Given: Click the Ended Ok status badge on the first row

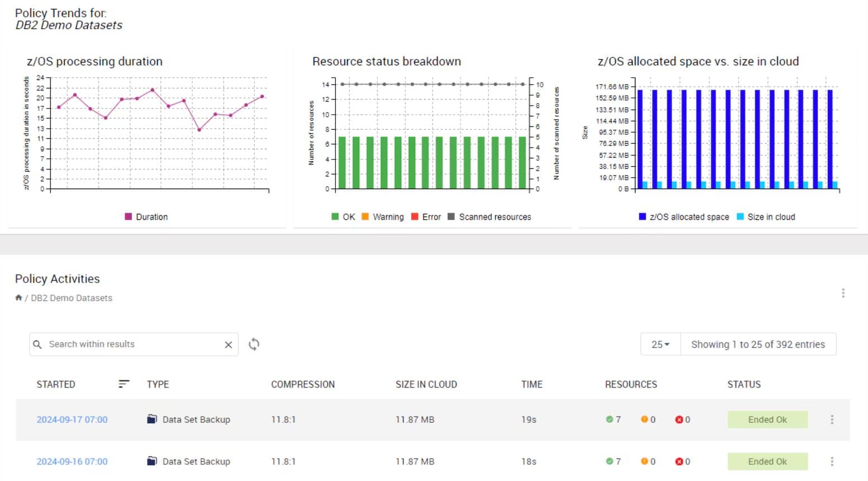Looking at the screenshot, I should click(767, 419).
